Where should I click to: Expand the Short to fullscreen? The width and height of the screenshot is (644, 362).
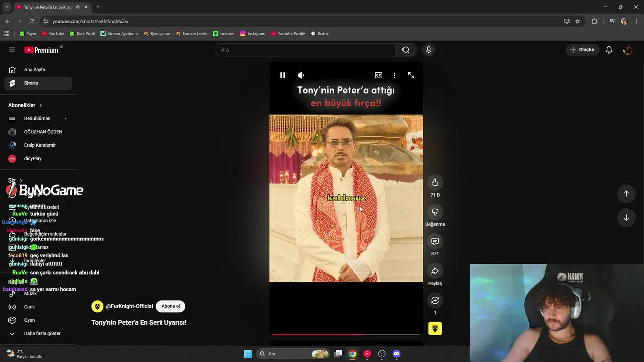411,75
